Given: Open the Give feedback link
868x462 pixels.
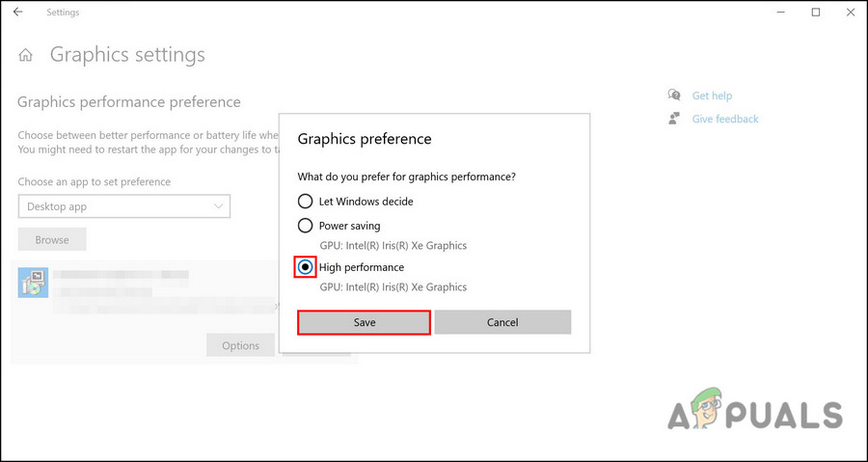Looking at the screenshot, I should pos(725,119).
